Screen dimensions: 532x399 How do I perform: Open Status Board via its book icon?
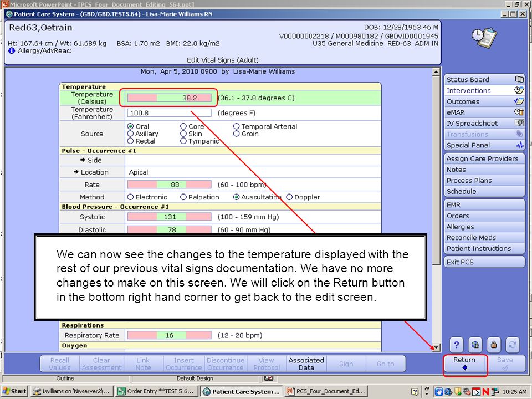click(519, 79)
